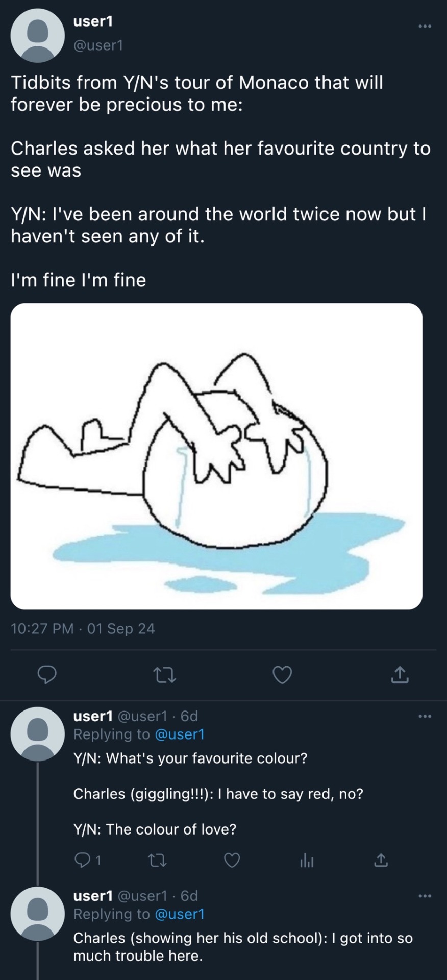This screenshot has width=447, height=980.
Task: Reply to the favourite colour tweet
Action: tap(82, 861)
